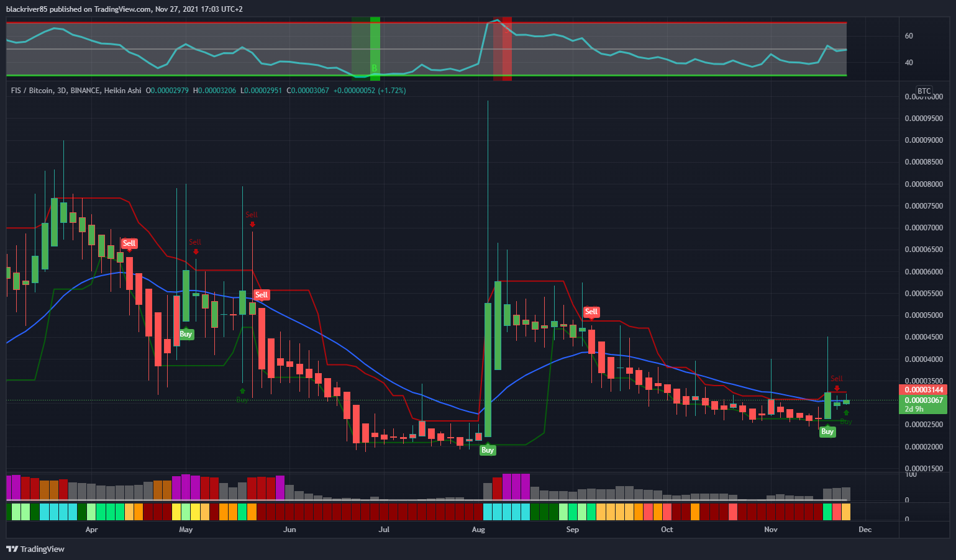Click the Sep label on the time axis
The height and width of the screenshot is (560, 956).
click(x=573, y=530)
